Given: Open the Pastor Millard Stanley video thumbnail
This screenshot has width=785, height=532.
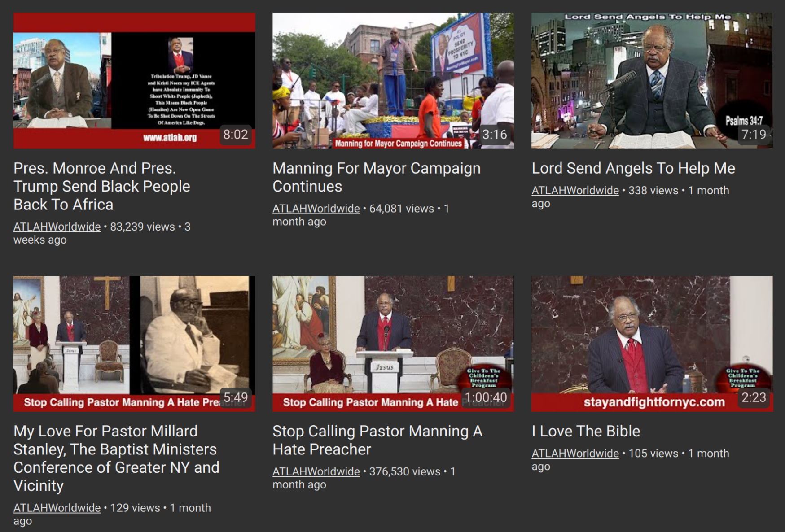Looking at the screenshot, I should point(134,344).
